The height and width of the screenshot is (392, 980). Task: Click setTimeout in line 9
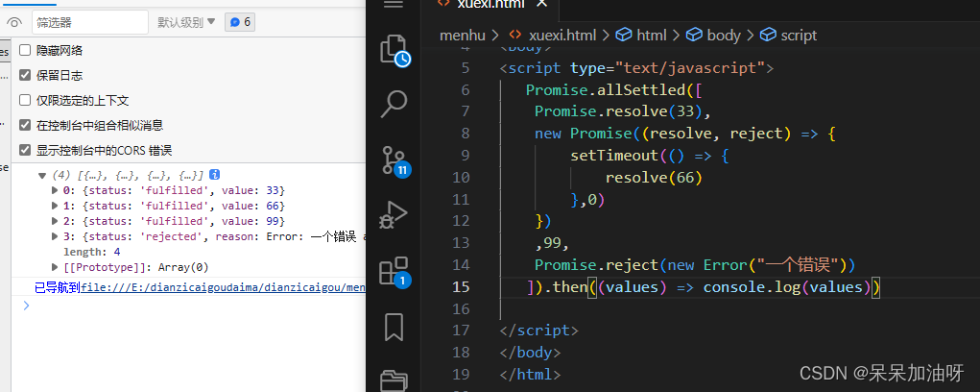[x=614, y=156]
